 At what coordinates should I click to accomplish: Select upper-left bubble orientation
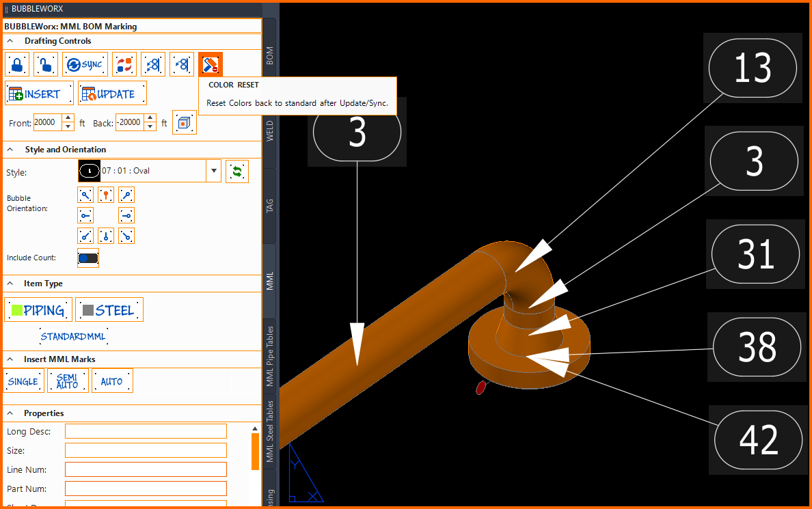tap(85, 195)
